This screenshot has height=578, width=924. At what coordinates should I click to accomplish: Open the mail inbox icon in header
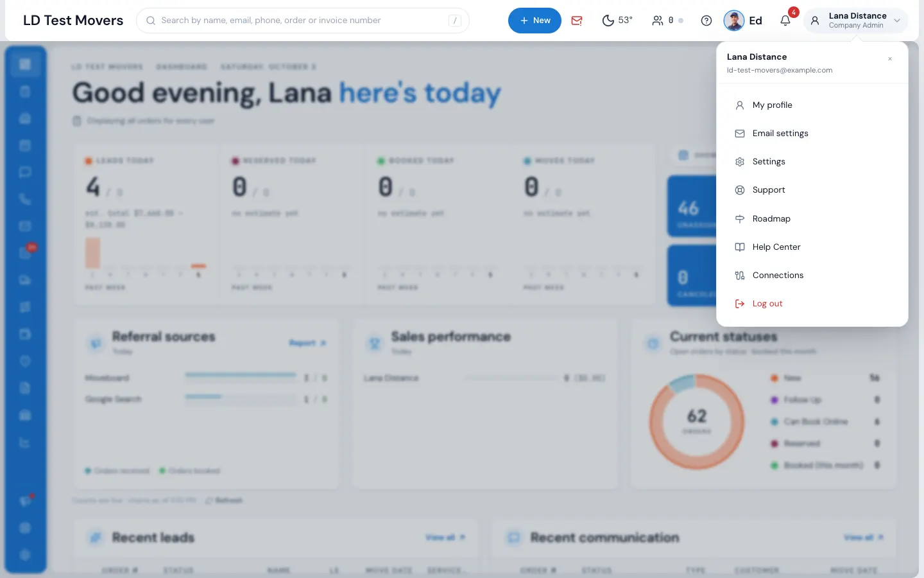pyautogui.click(x=577, y=21)
